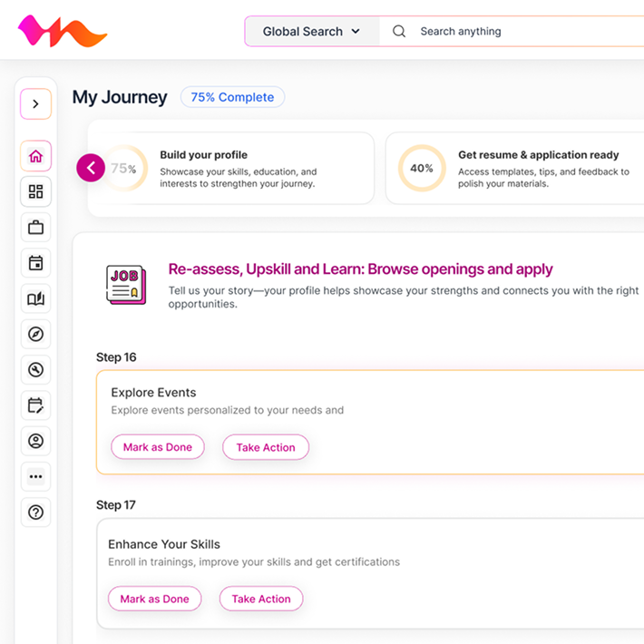The image size is (644, 644).
Task: Open the briefcase jobs icon
Action: pos(35,228)
